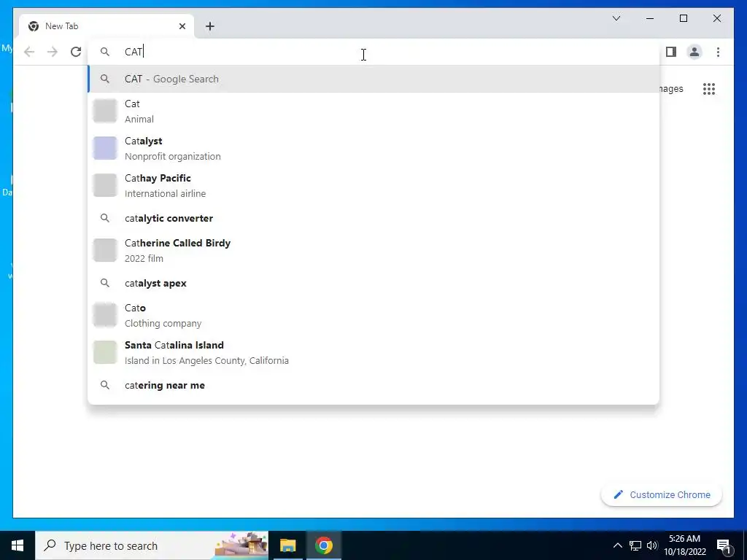Viewport: 747px width, 560px height.
Task: Click the Santa Catalina Island thumbnail
Action: pos(105,352)
